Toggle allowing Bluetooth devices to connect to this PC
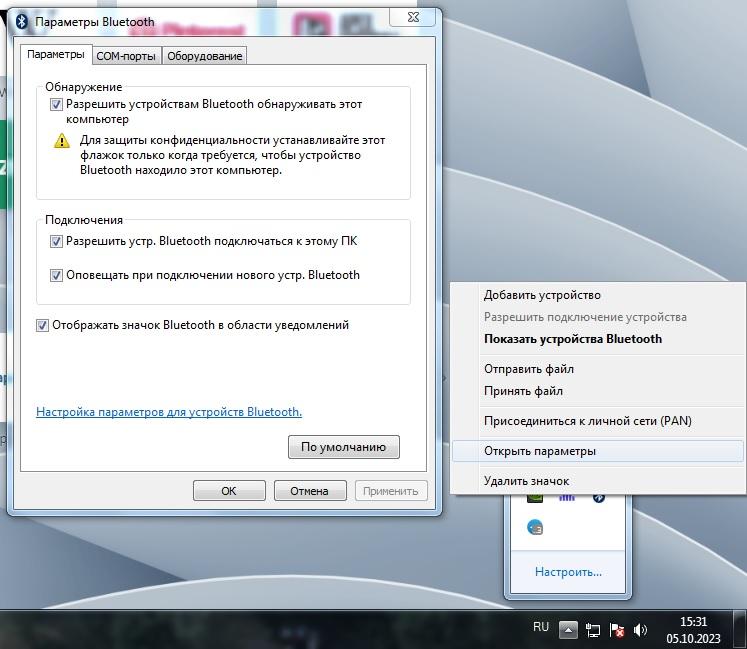Screen dimensions: 747x649 [x=56, y=242]
